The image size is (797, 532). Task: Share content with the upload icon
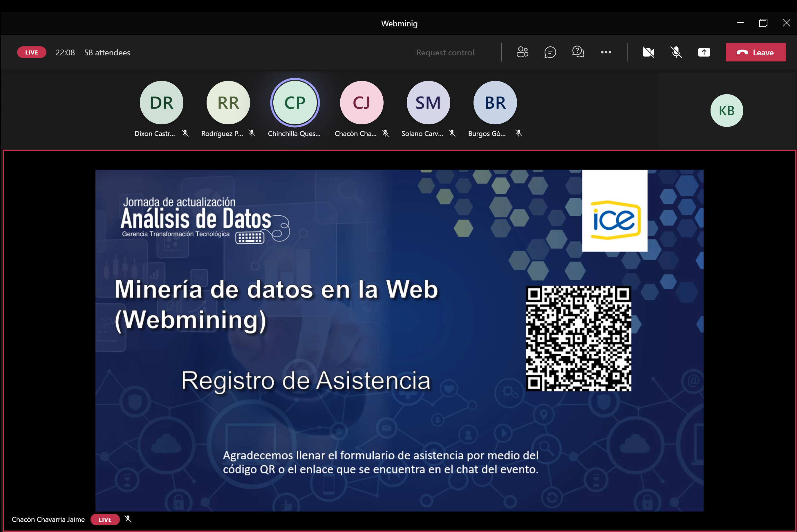(x=704, y=52)
